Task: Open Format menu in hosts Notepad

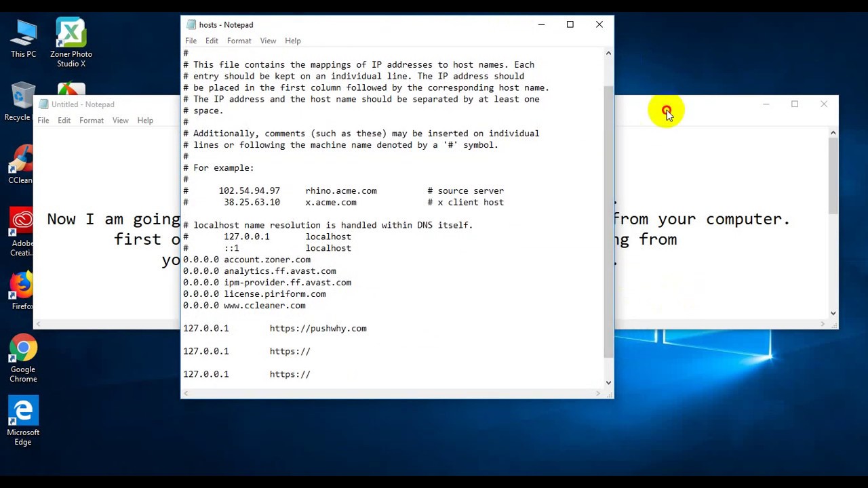Action: (239, 41)
